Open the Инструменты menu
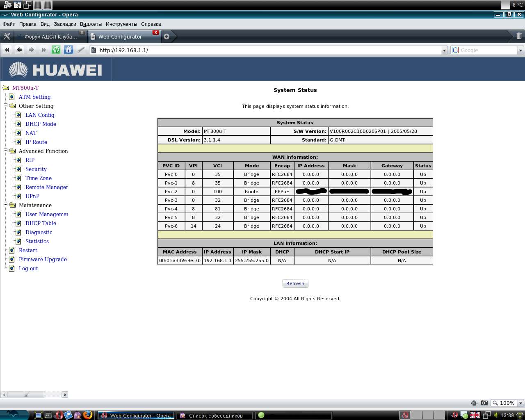This screenshot has height=420, width=525. 121,24
